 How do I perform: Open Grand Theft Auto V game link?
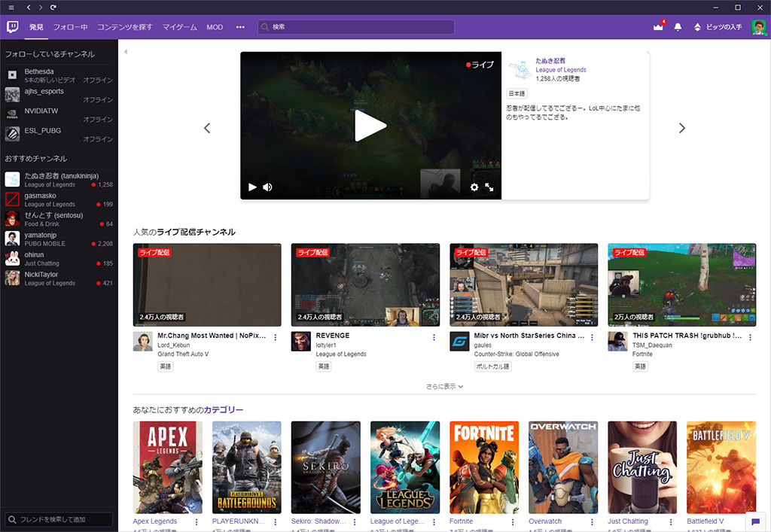[x=183, y=354]
